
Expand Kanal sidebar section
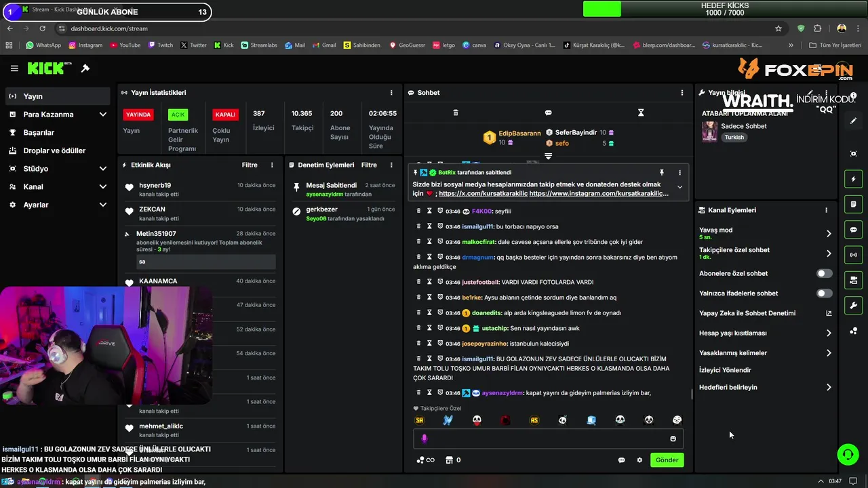pos(103,187)
